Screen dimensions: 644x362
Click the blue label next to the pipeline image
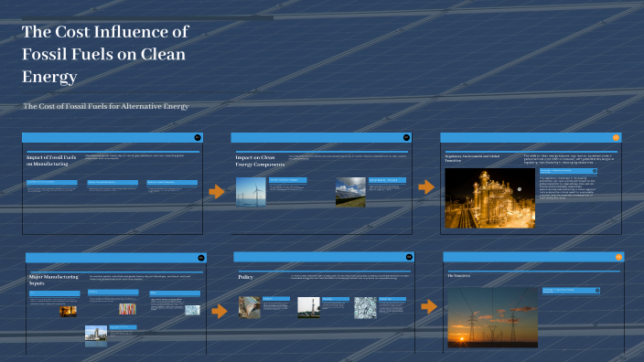click(276, 299)
